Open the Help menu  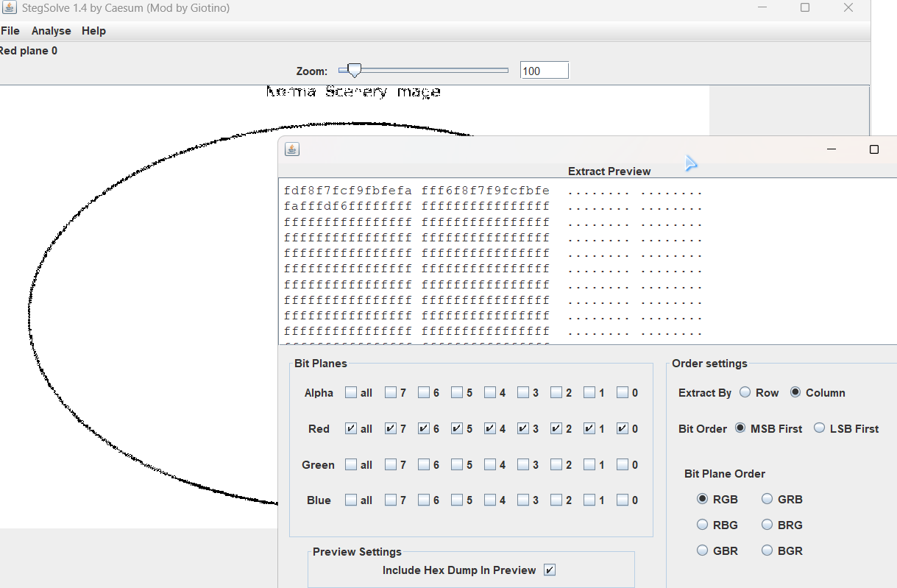tap(93, 31)
